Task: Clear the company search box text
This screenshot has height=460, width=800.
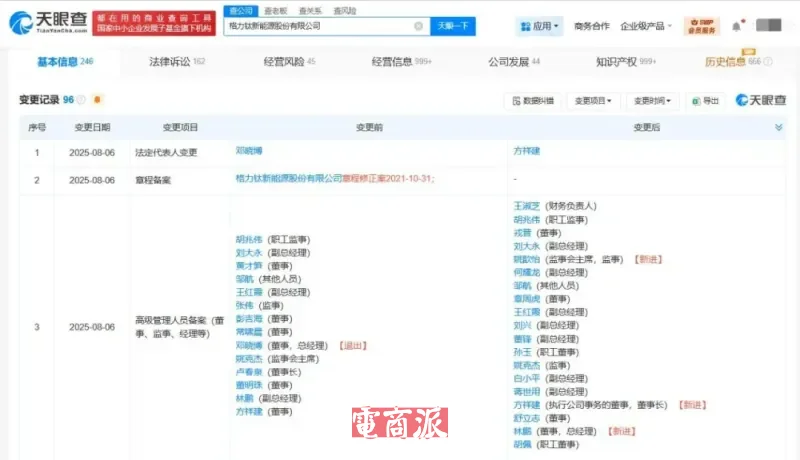Action: click(418, 26)
